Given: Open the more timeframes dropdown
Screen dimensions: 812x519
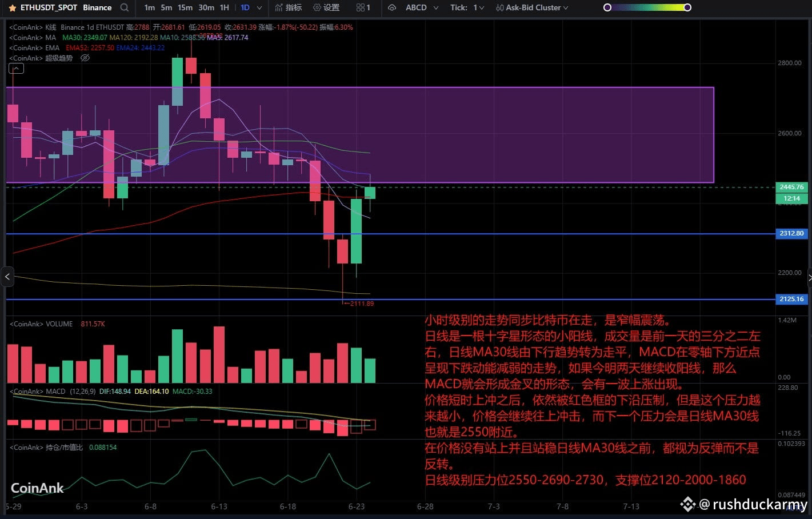Looking at the screenshot, I should (x=259, y=8).
